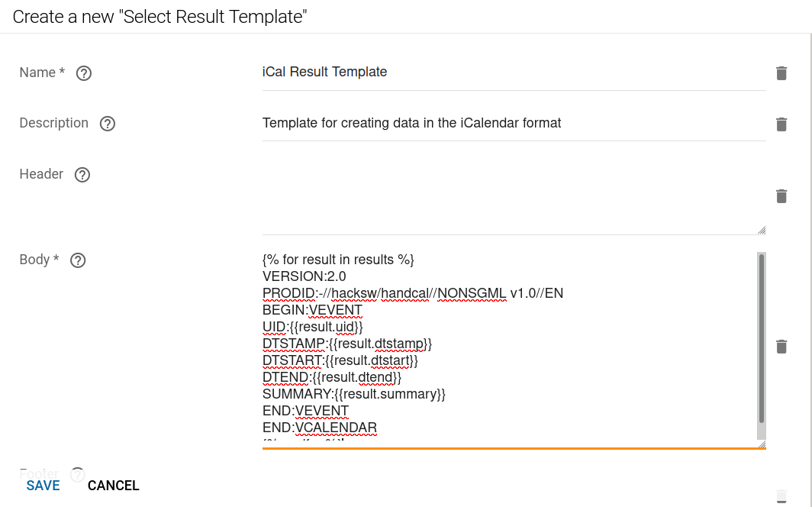Click the Body text area resize handle
Image resolution: width=812 pixels, height=507 pixels.
click(x=762, y=443)
